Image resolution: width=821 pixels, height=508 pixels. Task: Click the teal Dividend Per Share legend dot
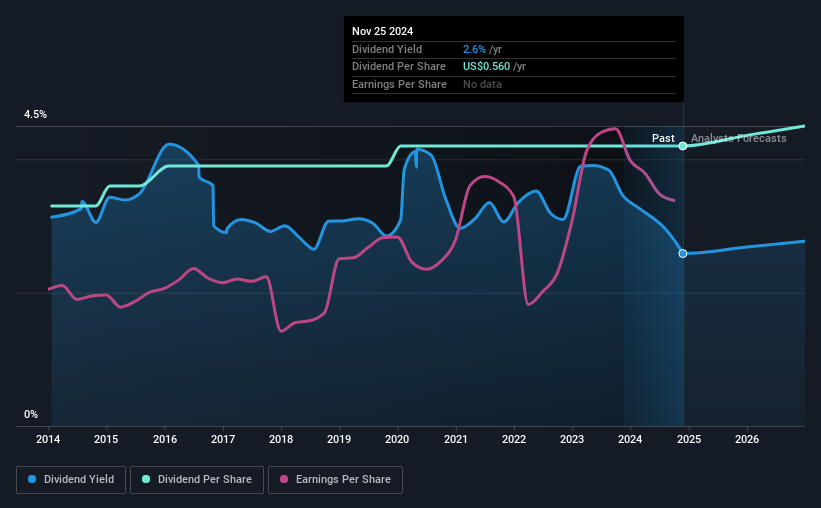pos(146,479)
